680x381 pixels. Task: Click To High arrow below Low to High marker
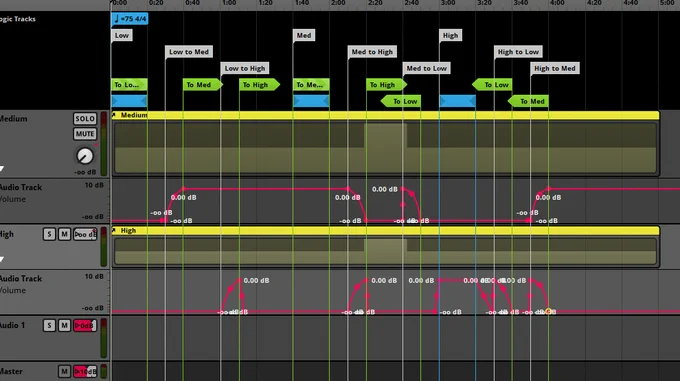point(259,85)
